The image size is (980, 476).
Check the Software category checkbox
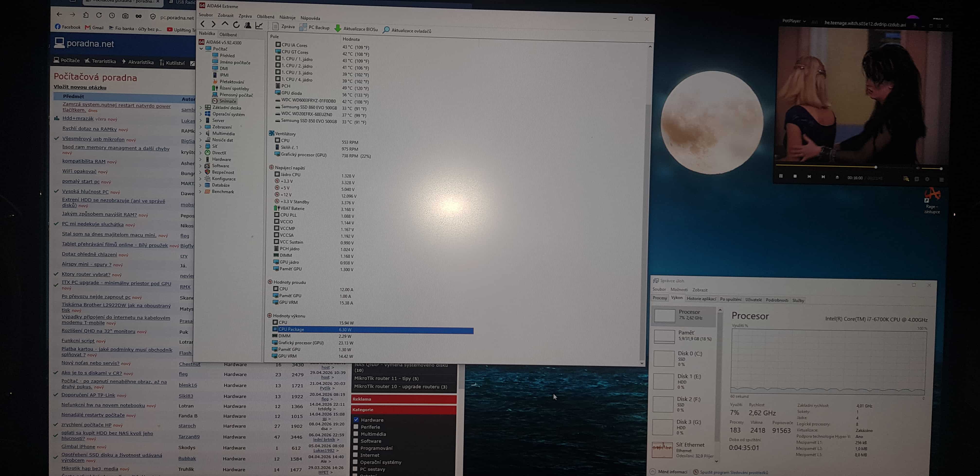356,441
